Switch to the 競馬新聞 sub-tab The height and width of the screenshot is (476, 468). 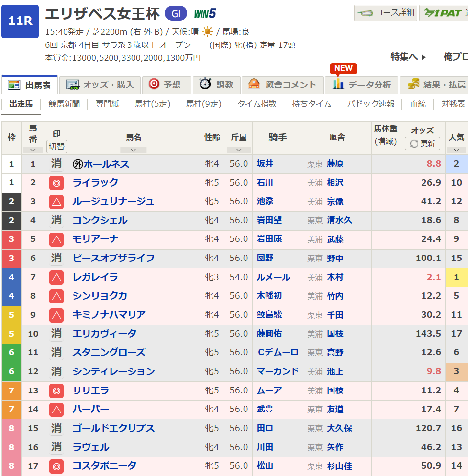point(64,104)
